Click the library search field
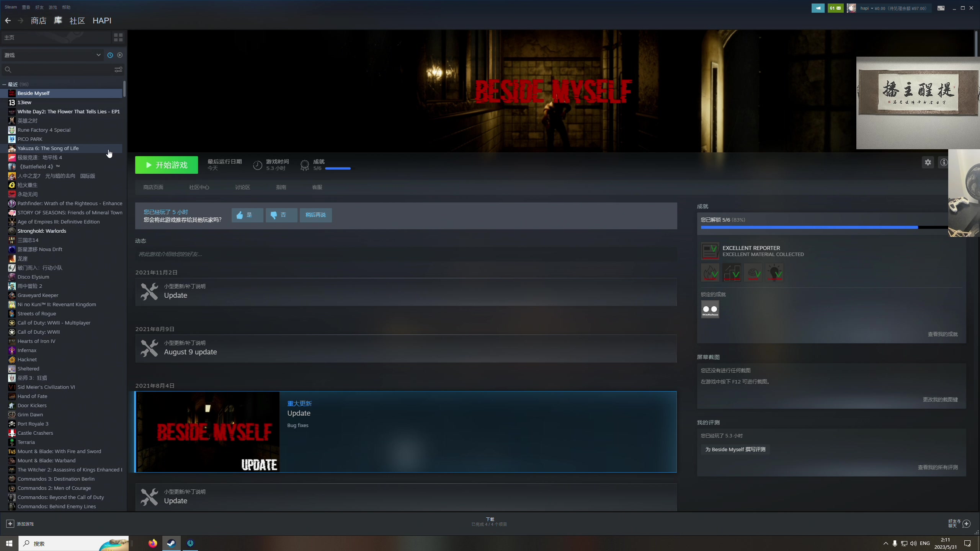Image resolution: width=980 pixels, height=551 pixels. pyautogui.click(x=57, y=70)
